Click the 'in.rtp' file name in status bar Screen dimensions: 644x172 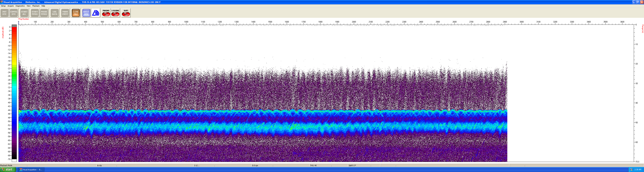pos(99,165)
